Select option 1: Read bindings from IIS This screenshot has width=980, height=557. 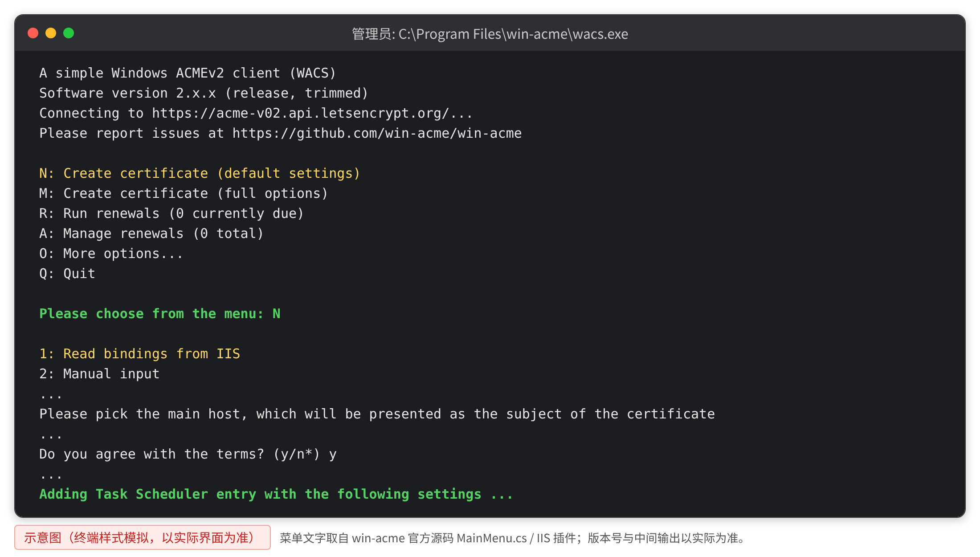[x=139, y=354]
